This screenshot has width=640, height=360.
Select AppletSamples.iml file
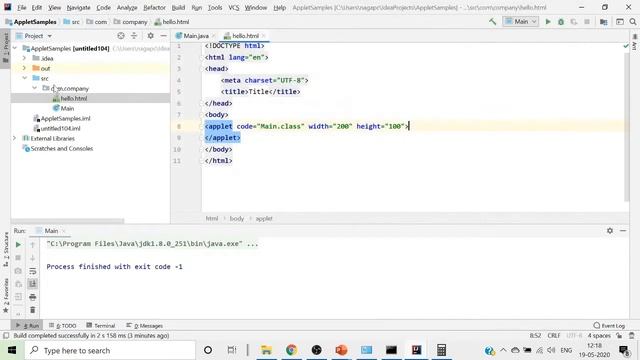pos(65,118)
